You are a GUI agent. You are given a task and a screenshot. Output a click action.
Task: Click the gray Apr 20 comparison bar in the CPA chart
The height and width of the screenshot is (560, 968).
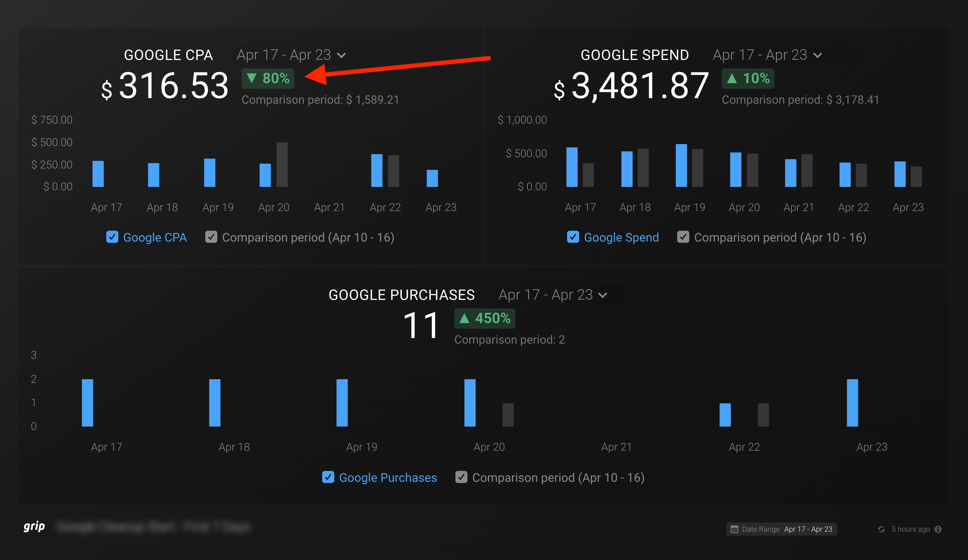pos(282,165)
